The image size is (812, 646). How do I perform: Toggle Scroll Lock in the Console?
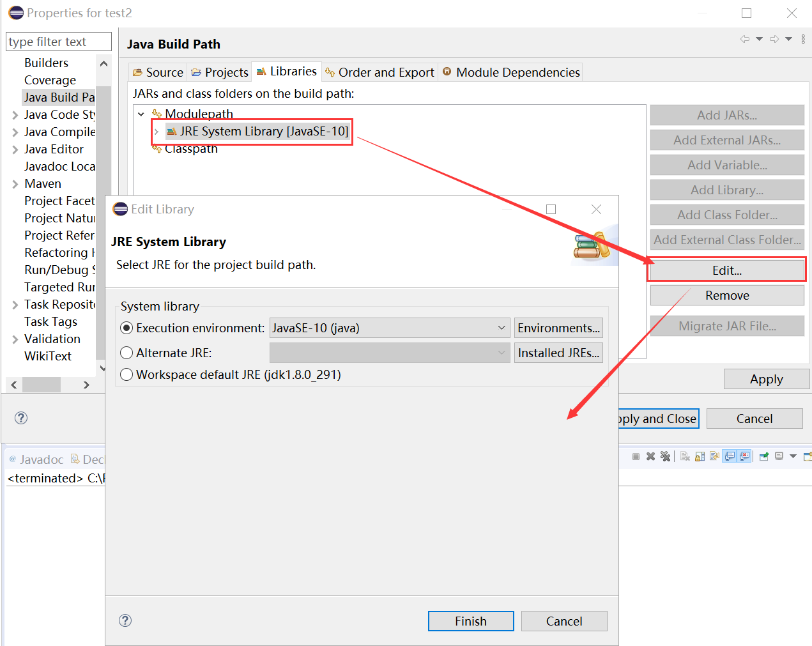[698, 456]
